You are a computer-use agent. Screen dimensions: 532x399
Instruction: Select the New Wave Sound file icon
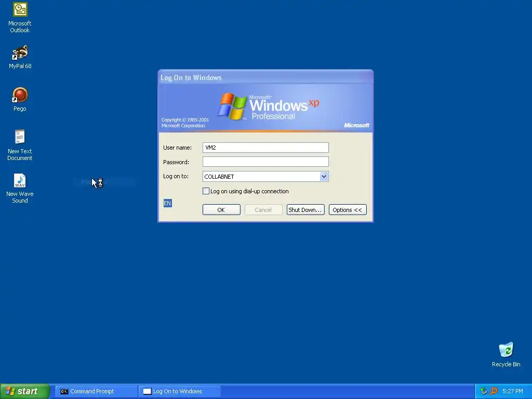pyautogui.click(x=20, y=188)
